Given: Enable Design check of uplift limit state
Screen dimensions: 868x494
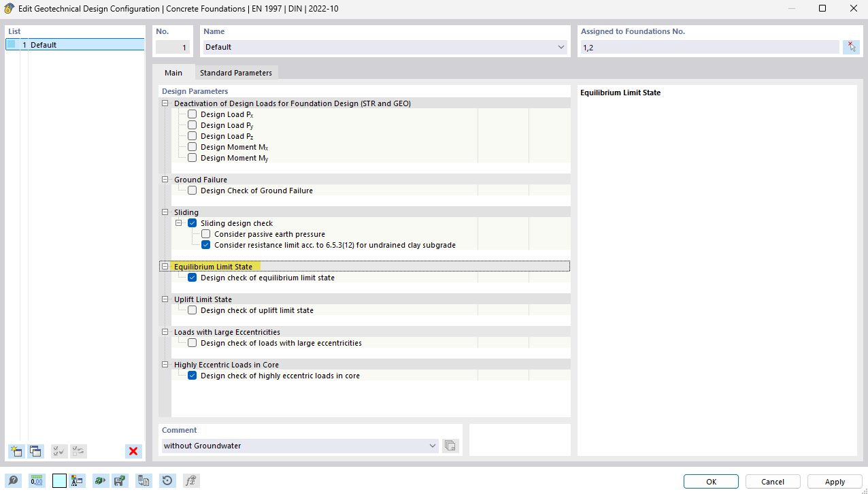Looking at the screenshot, I should click(x=193, y=310).
